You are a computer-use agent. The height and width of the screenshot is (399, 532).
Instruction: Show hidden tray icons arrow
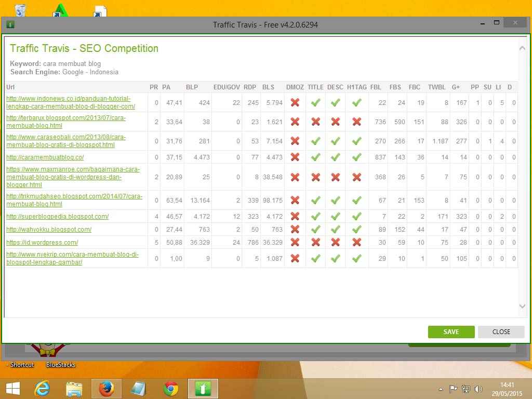coord(441,389)
